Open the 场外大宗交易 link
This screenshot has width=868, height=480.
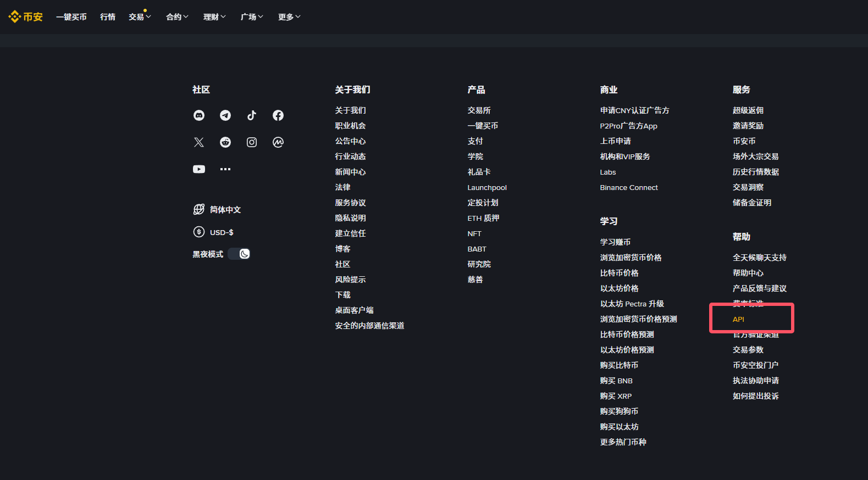(x=756, y=157)
